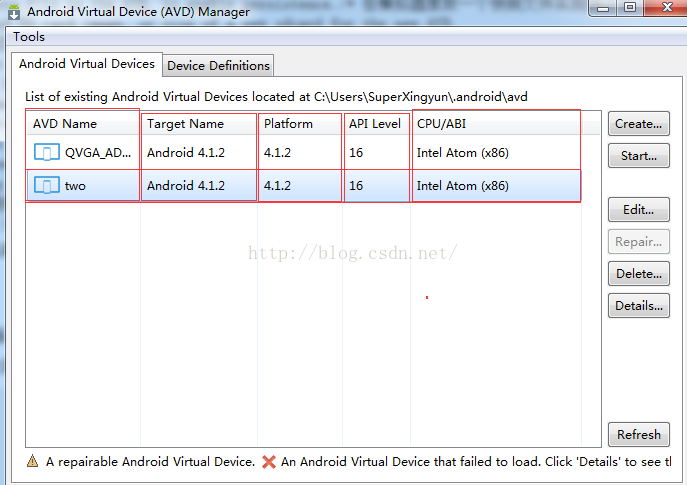Start the selected virtual device
This screenshot has width=687, height=485.
pyautogui.click(x=638, y=156)
